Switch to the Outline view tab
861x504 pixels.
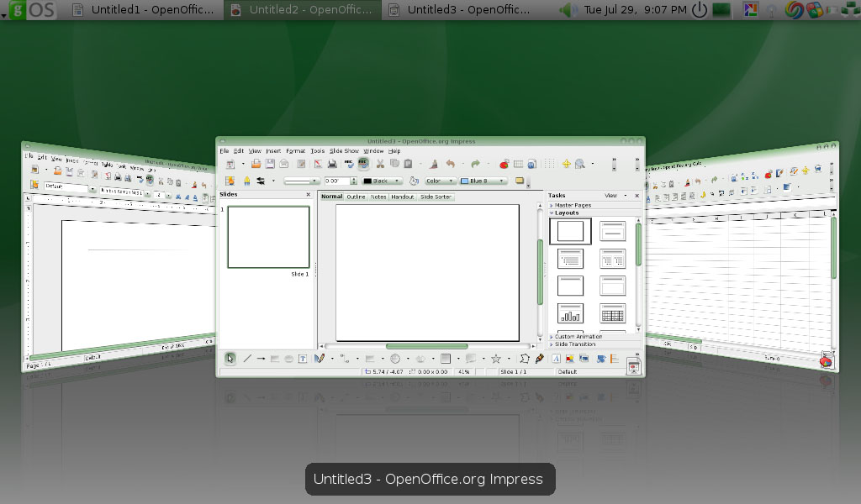click(356, 196)
